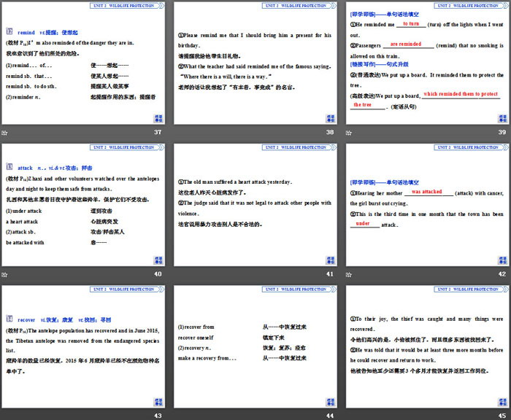The height and width of the screenshot is (420, 511).
Task: Click the small icon beside the 'recover' heading
Action: pyautogui.click(x=9, y=319)
